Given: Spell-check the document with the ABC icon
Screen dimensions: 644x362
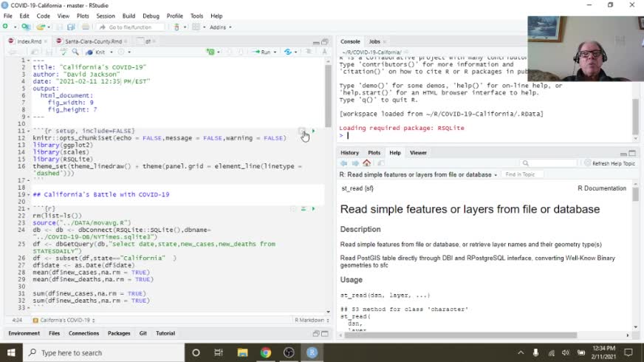Looking at the screenshot, I should click(64, 52).
